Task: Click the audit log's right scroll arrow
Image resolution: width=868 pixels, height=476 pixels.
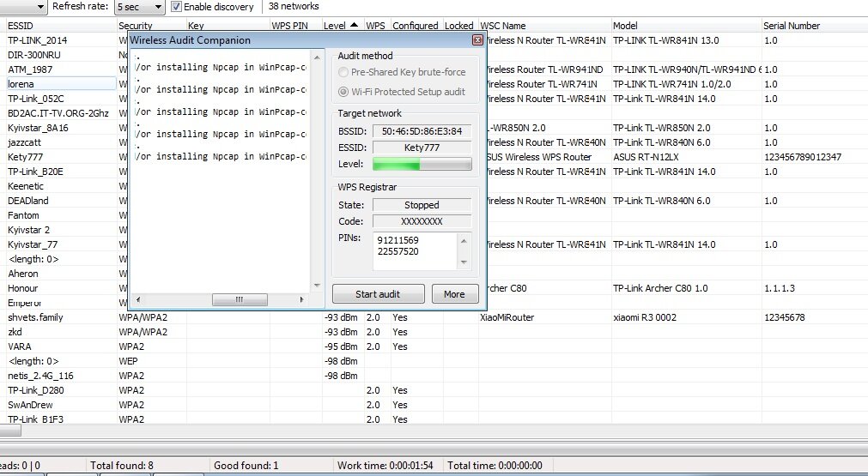Action: [x=301, y=300]
